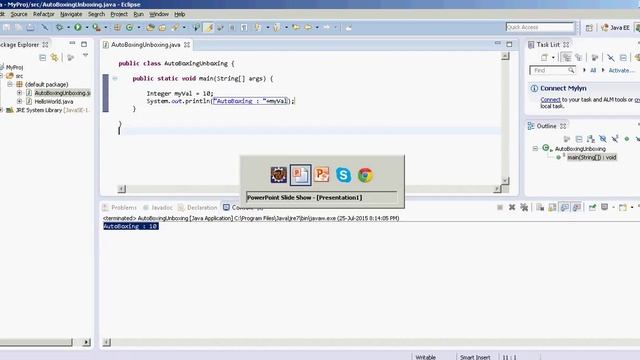
Task: Open the Help menu
Action: pos(180,14)
